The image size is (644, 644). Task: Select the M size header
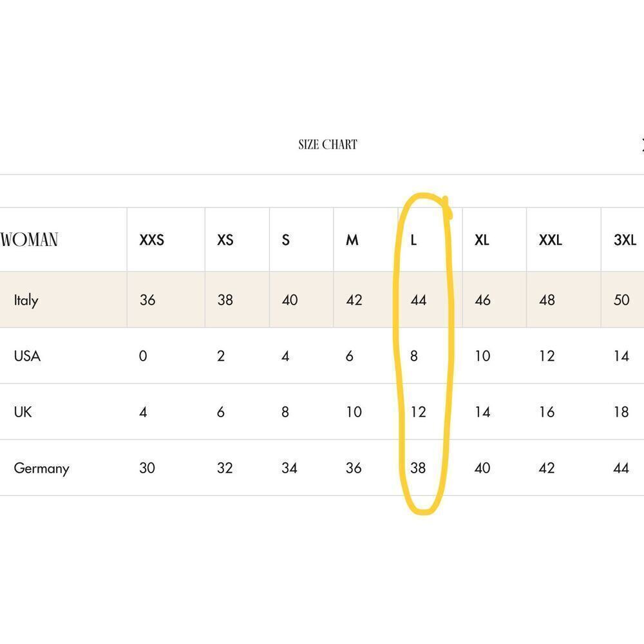tap(352, 240)
